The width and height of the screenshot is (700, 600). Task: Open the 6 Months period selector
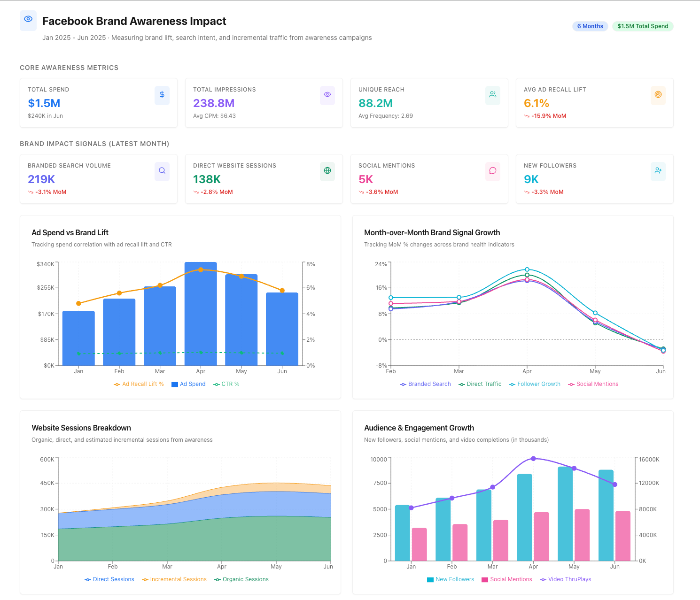tap(590, 26)
